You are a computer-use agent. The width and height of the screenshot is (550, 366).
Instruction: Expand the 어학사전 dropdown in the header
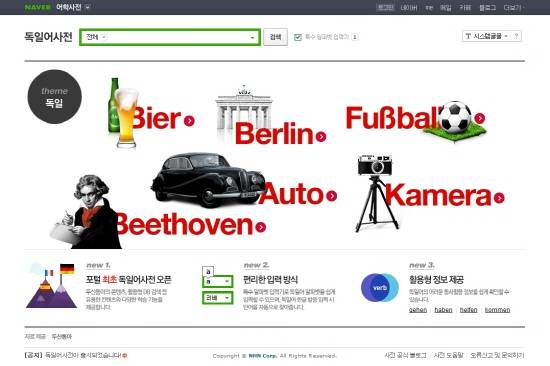[x=88, y=7]
